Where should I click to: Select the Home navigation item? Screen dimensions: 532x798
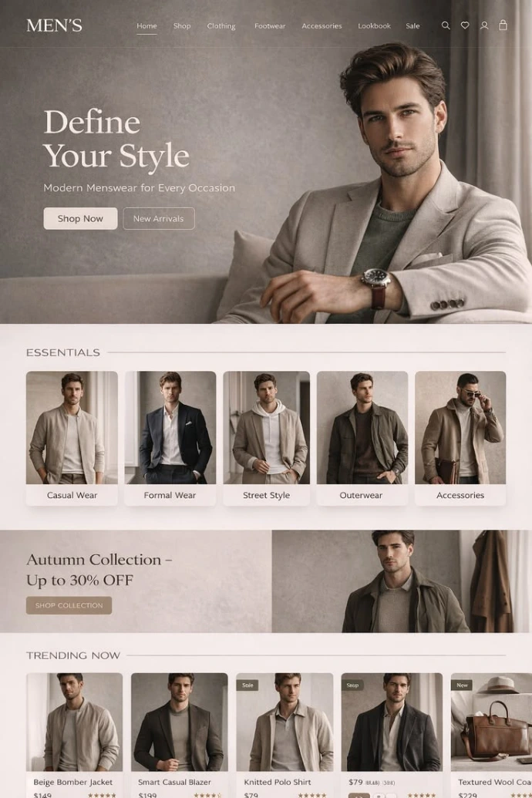[x=146, y=26]
